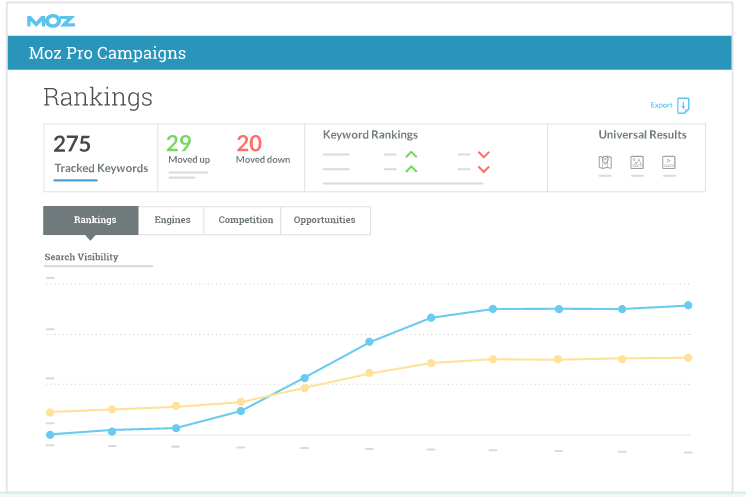
Task: Go to the Opportunities tab
Action: coord(324,220)
